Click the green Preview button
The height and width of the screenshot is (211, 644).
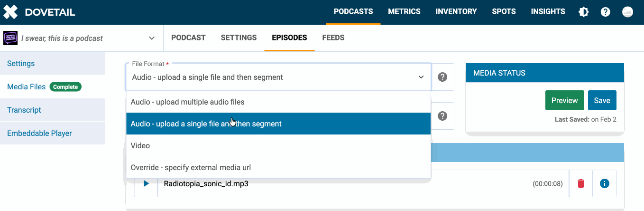pos(564,100)
